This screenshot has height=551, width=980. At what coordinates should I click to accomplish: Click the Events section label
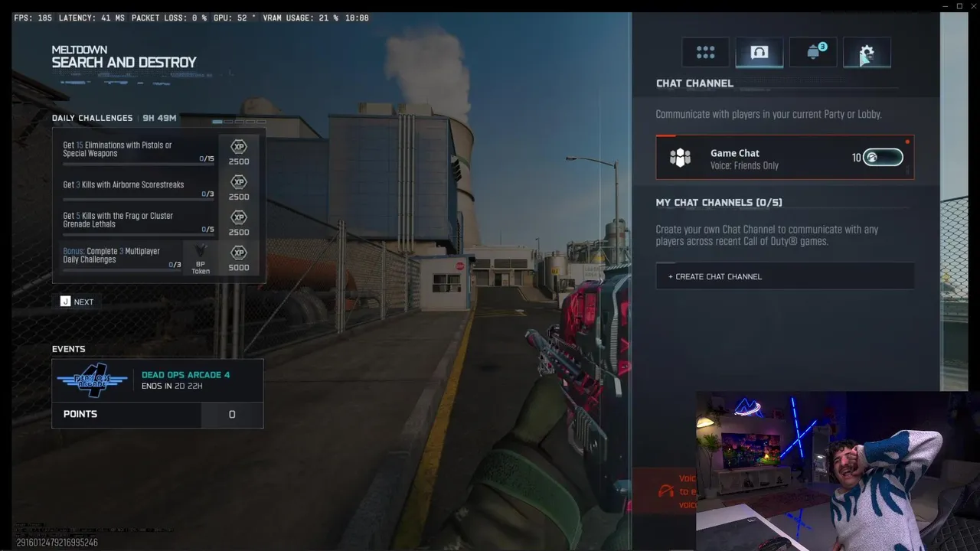(68, 349)
